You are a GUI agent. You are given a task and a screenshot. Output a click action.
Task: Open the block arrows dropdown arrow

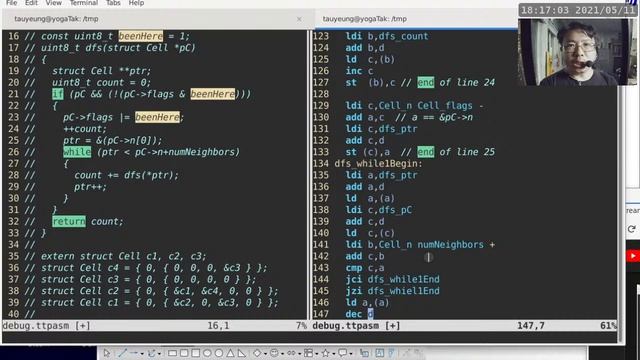pyautogui.click(x=300, y=353)
